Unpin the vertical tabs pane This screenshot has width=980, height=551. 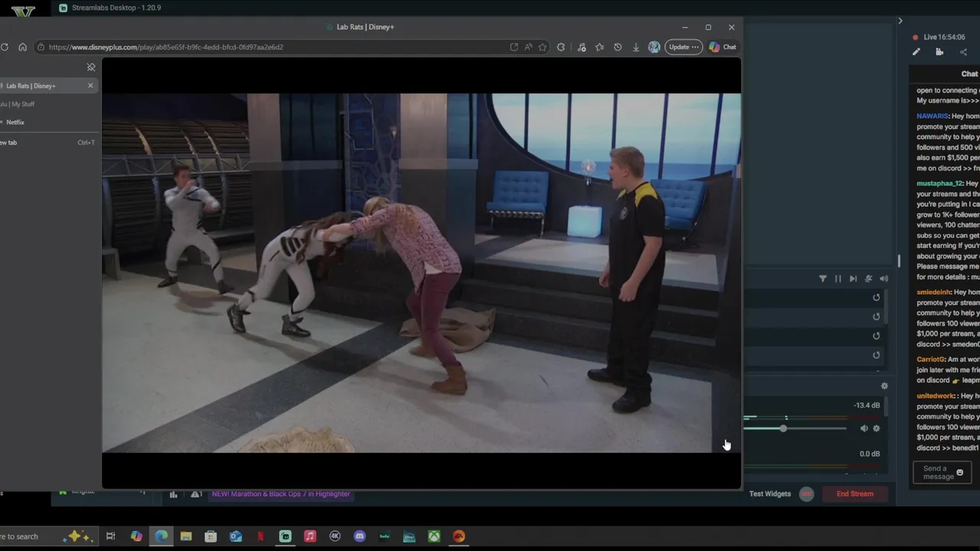[90, 67]
